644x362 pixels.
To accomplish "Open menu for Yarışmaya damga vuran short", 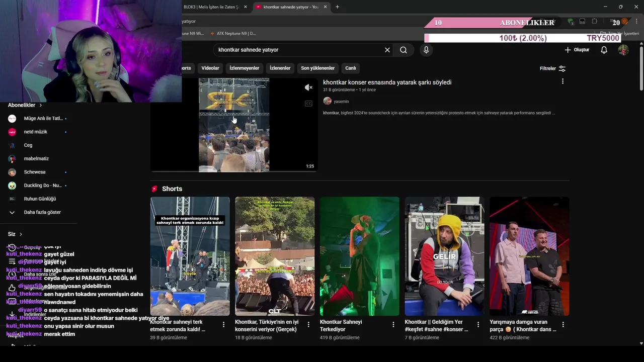I will coord(563,325).
